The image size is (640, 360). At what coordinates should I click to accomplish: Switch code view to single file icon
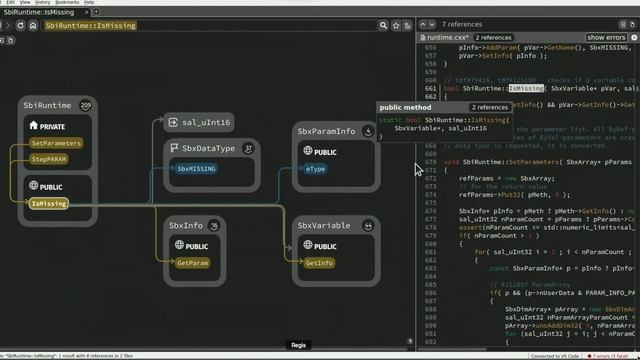(632, 24)
